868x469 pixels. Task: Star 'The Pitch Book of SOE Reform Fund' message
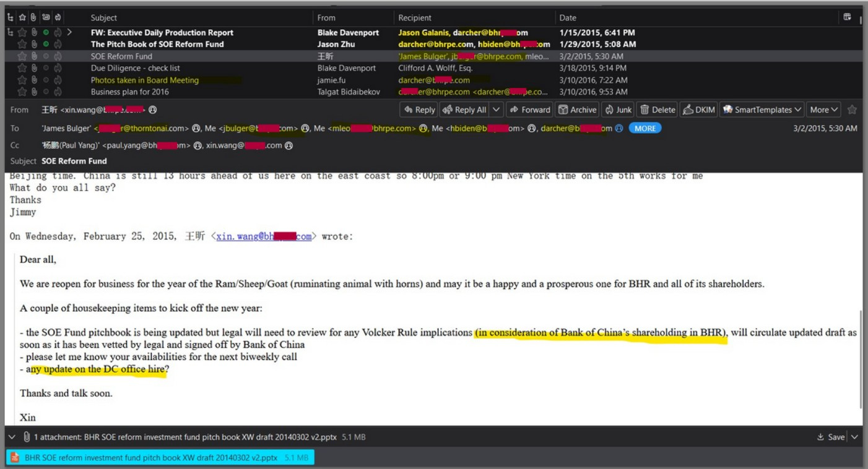(x=22, y=44)
